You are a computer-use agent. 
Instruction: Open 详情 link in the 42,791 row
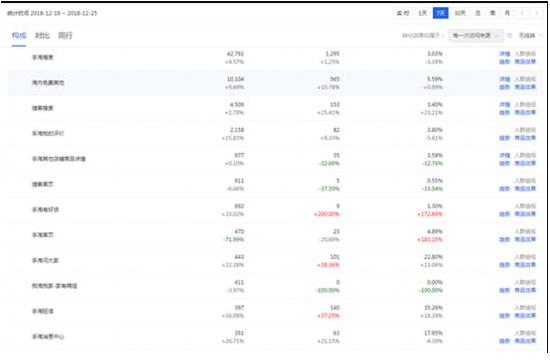504,54
